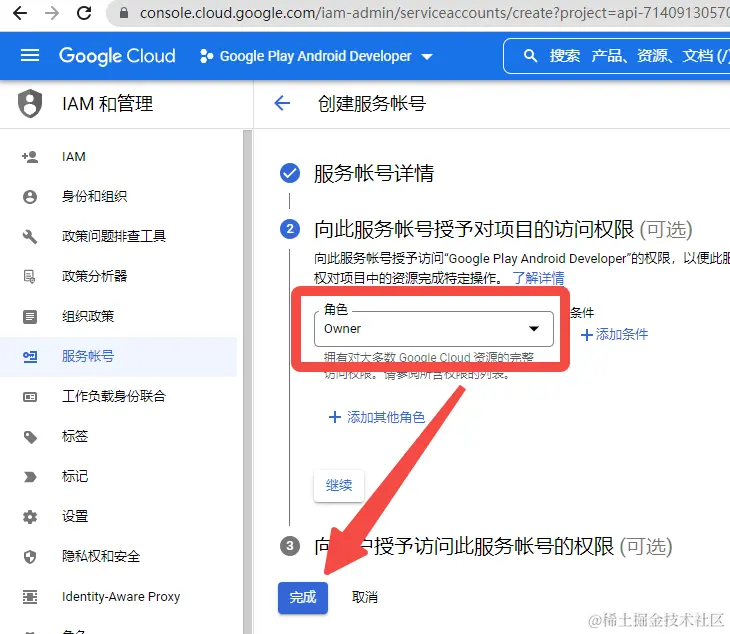The image size is (730, 634).
Task: Click the Google Cloud logo
Action: [117, 56]
